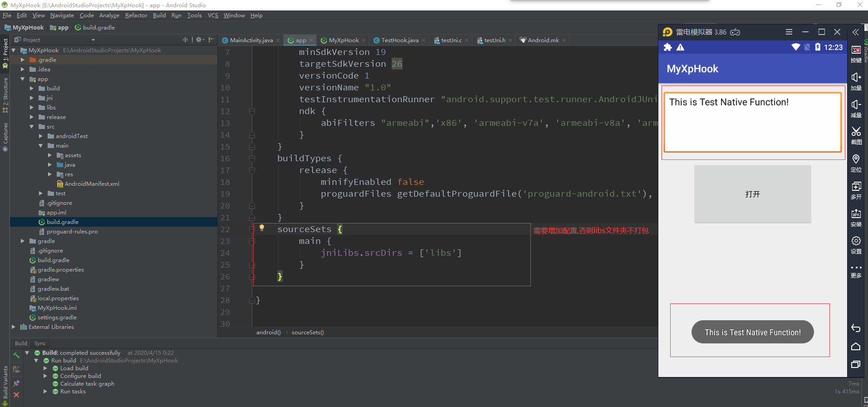868x407 pixels.
Task: Click the emulator recent apps button
Action: tap(856, 364)
